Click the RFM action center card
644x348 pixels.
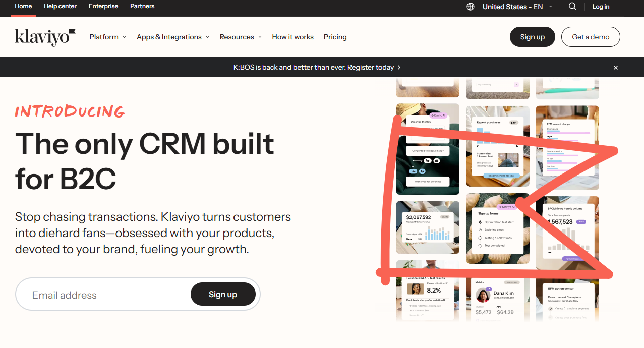click(x=567, y=299)
